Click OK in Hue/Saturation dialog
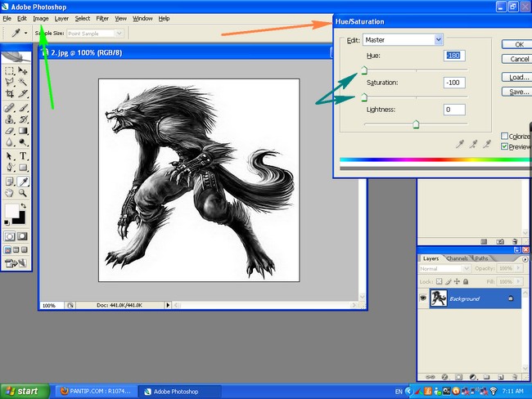 tap(516, 44)
